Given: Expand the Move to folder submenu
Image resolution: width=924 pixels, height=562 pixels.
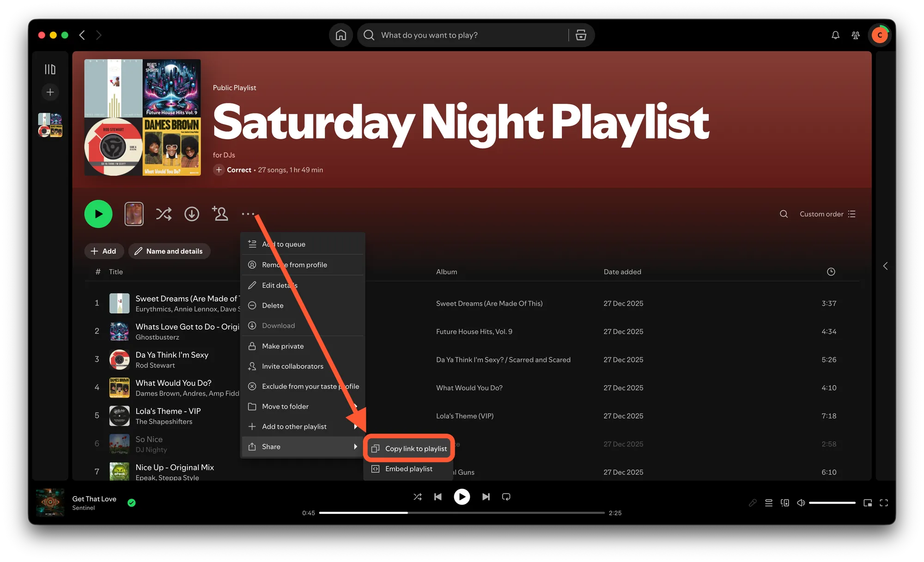Looking at the screenshot, I should pos(303,407).
